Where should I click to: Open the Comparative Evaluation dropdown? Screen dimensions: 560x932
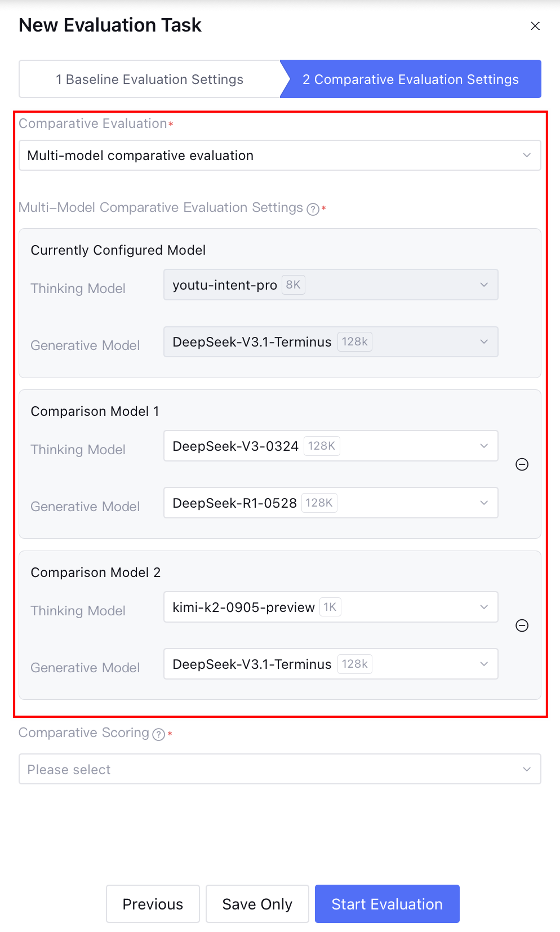point(279,156)
